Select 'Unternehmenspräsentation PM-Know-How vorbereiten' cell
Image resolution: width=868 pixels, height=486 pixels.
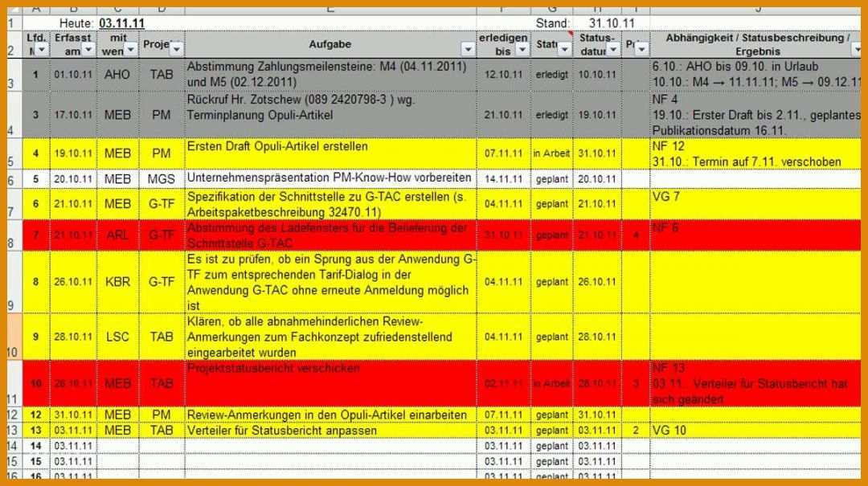330,179
